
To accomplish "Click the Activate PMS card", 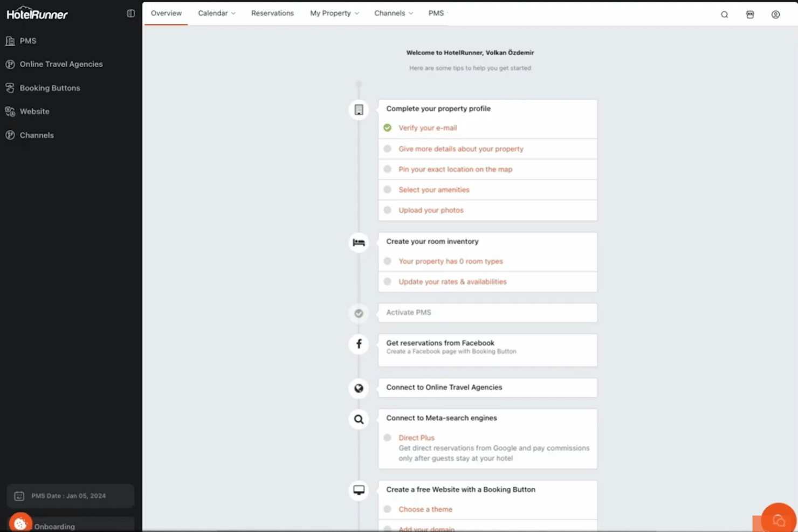I will (x=487, y=313).
